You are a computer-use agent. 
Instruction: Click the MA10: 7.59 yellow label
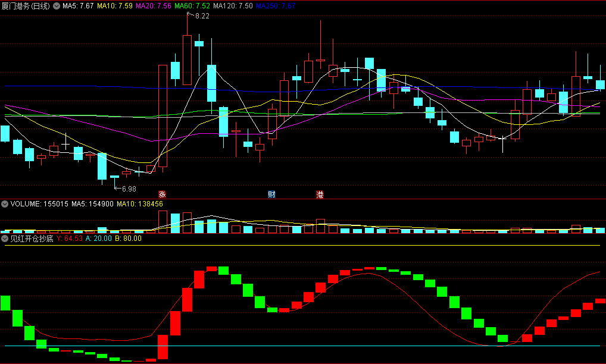click(115, 6)
